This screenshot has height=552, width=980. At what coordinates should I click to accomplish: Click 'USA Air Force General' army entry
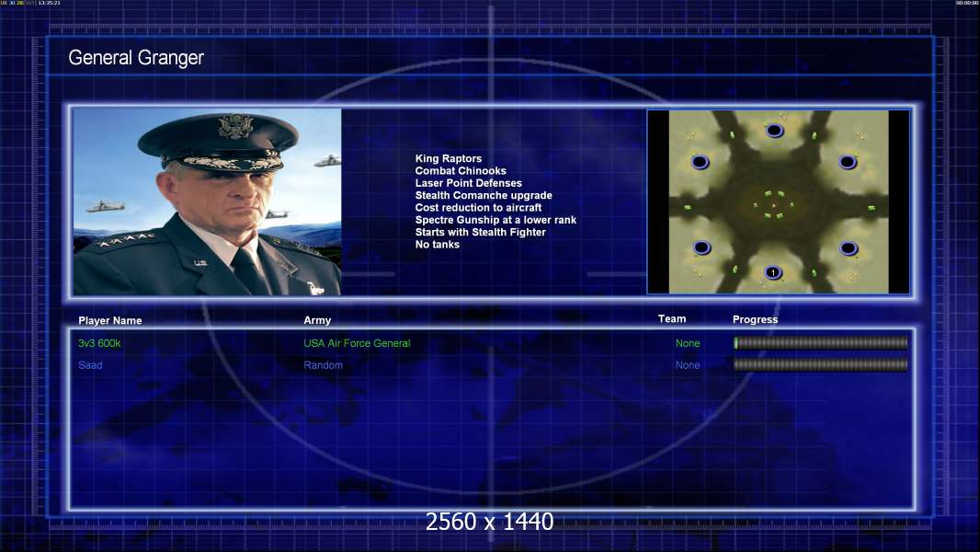[x=357, y=343]
